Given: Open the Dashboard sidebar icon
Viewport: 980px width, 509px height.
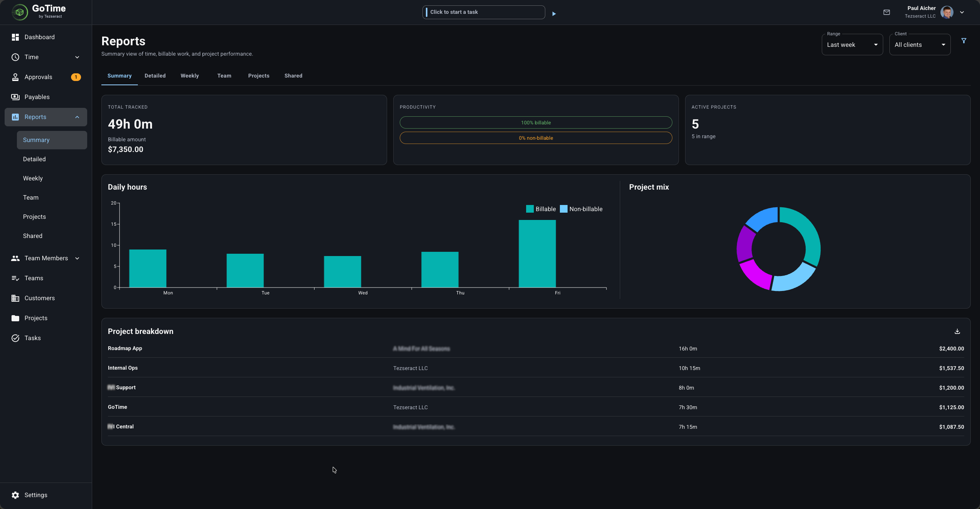Looking at the screenshot, I should click(x=15, y=37).
